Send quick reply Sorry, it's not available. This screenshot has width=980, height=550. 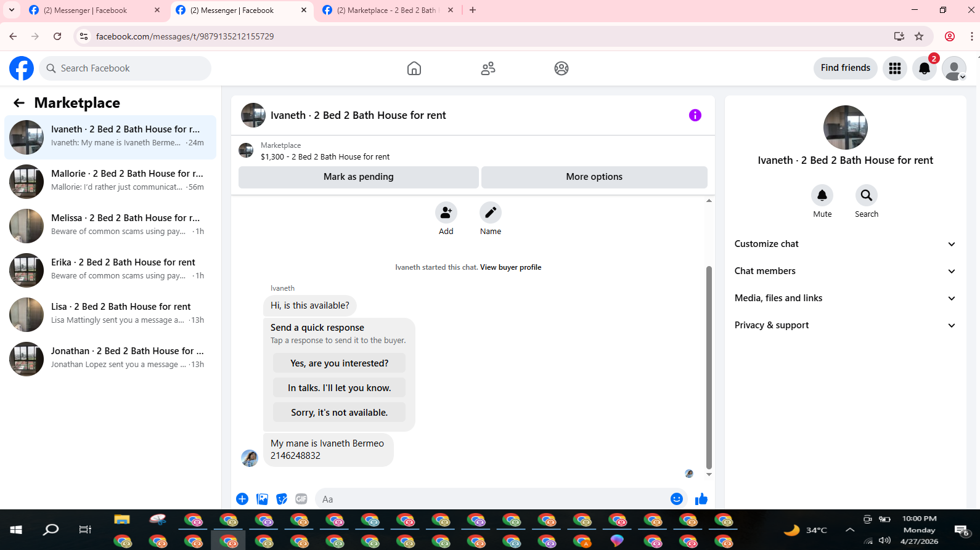pyautogui.click(x=340, y=413)
